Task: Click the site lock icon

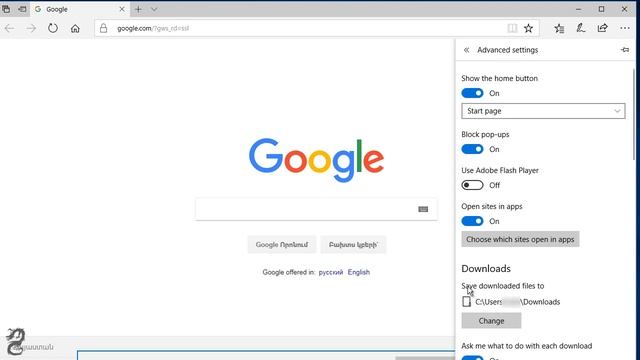Action: pos(104,28)
